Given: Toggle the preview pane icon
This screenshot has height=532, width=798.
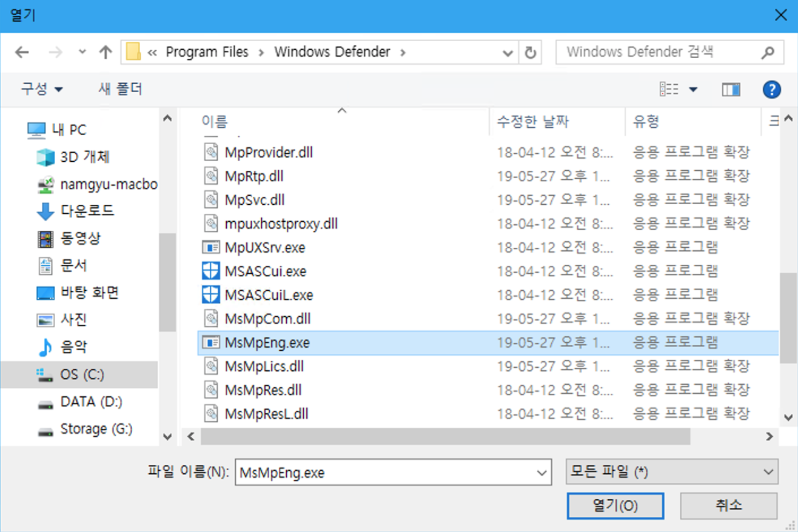Looking at the screenshot, I should [x=731, y=90].
